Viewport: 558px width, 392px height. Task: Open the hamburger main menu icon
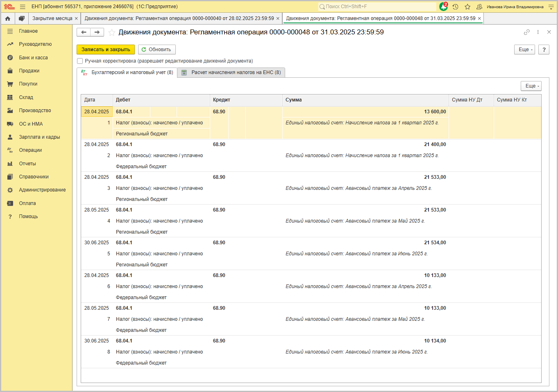23,7
